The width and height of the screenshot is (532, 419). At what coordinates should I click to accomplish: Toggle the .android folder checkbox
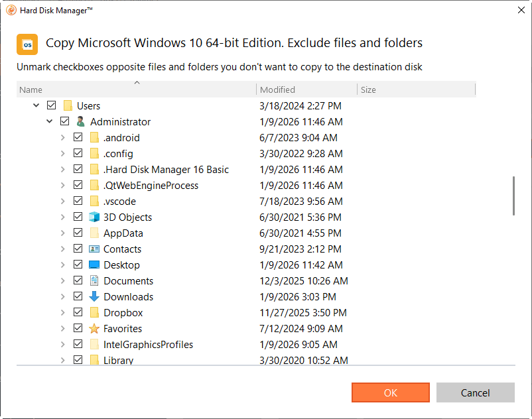78,138
